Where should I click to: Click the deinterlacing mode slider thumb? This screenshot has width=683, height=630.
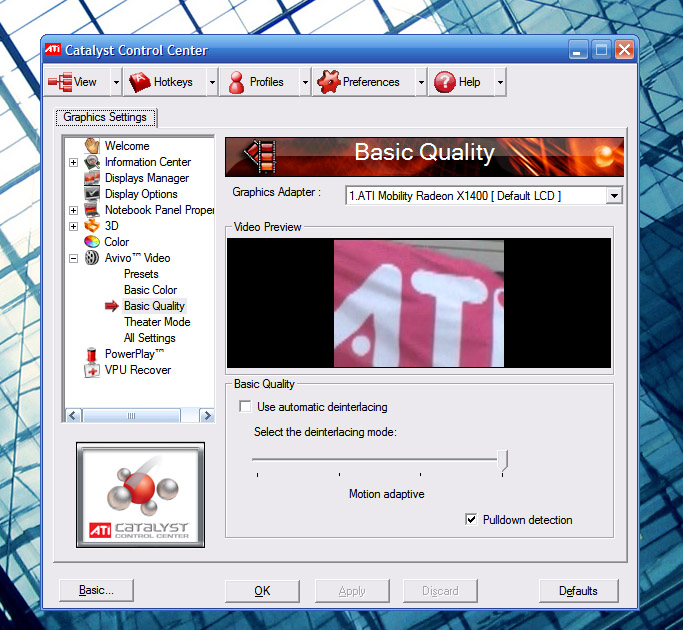(503, 461)
